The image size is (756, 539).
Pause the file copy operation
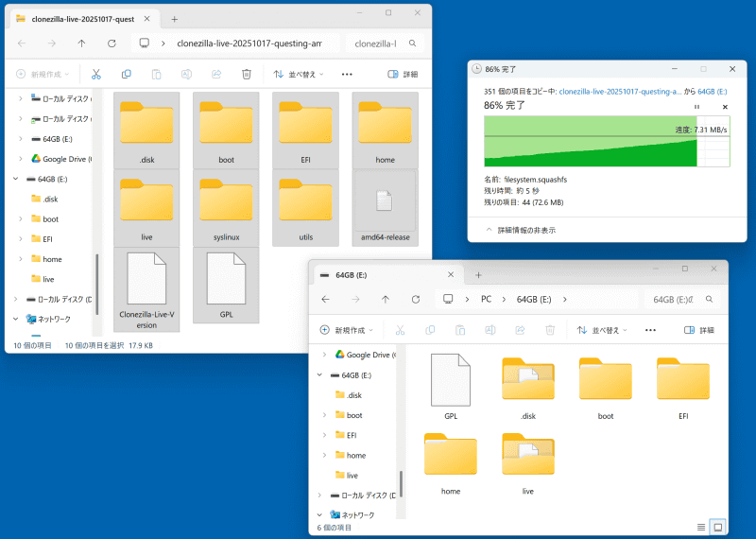click(696, 107)
